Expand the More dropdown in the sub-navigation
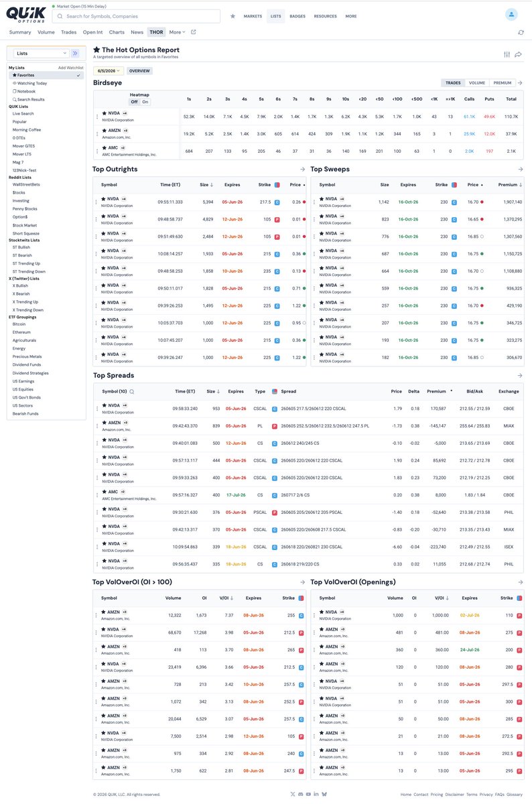 pos(177,31)
